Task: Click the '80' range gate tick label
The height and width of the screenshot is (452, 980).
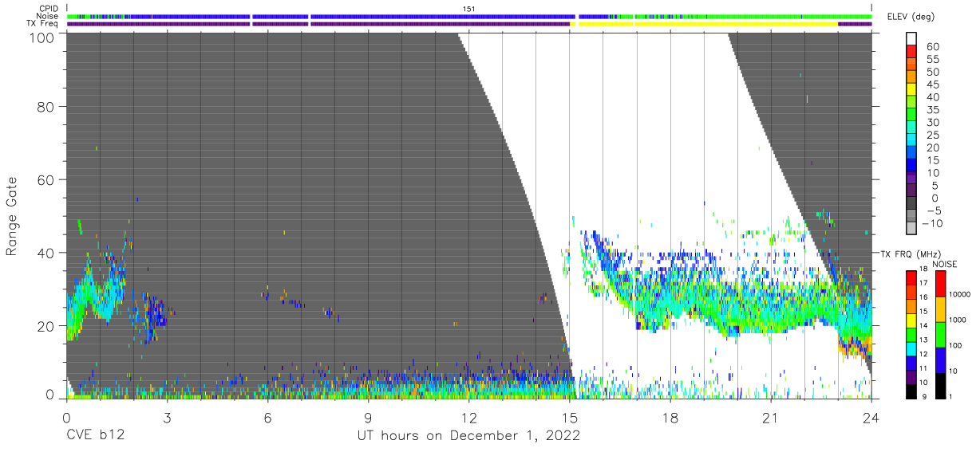Action: click(x=46, y=108)
